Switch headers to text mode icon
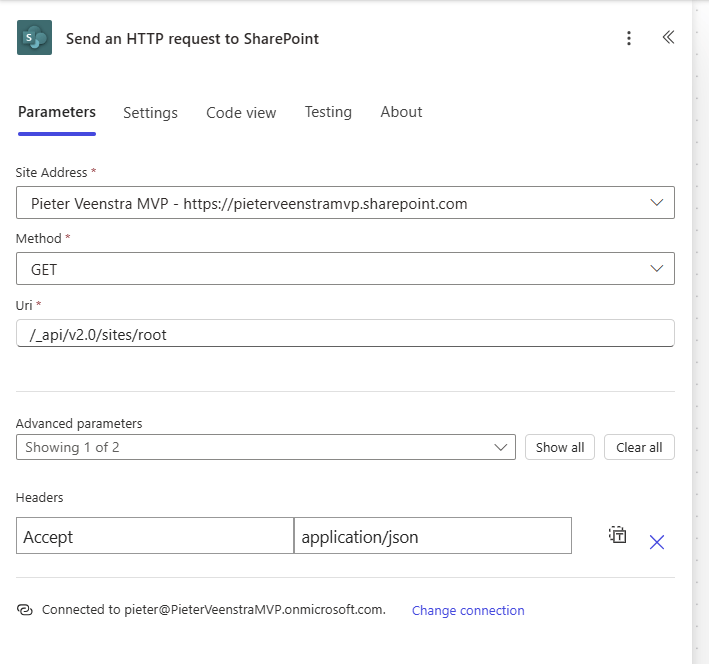This screenshot has width=709, height=664. pyautogui.click(x=617, y=535)
